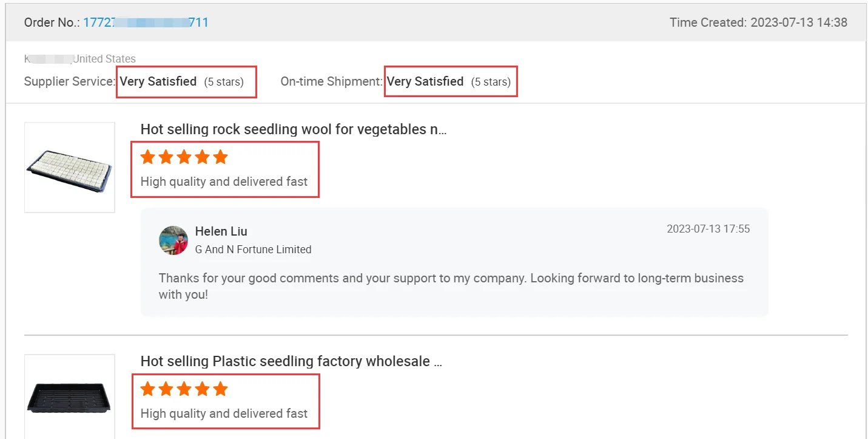The width and height of the screenshot is (868, 439).
Task: Open the Plastic seedling factory wholesale title
Action: pos(291,362)
